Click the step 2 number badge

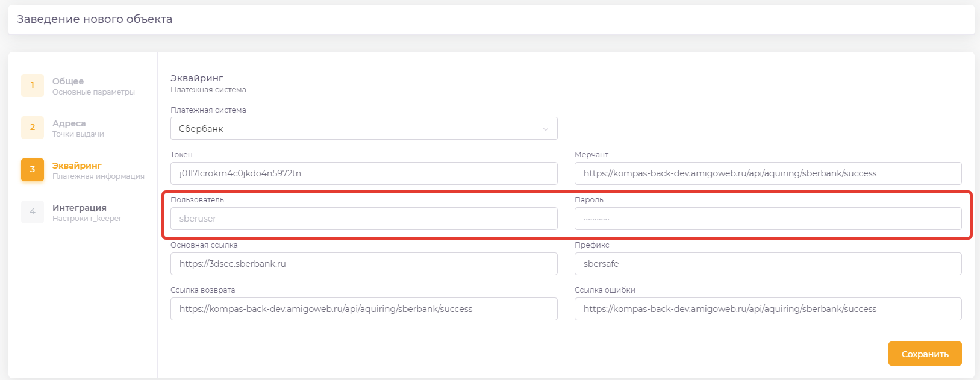click(33, 128)
